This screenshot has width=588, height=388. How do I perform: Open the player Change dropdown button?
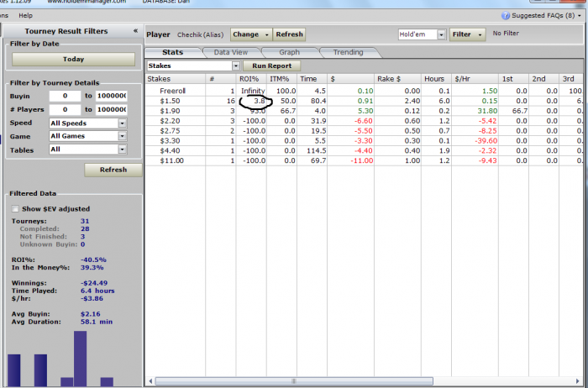[x=251, y=34]
